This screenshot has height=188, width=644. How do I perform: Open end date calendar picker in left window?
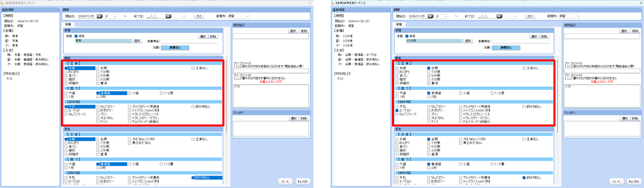pos(169,16)
